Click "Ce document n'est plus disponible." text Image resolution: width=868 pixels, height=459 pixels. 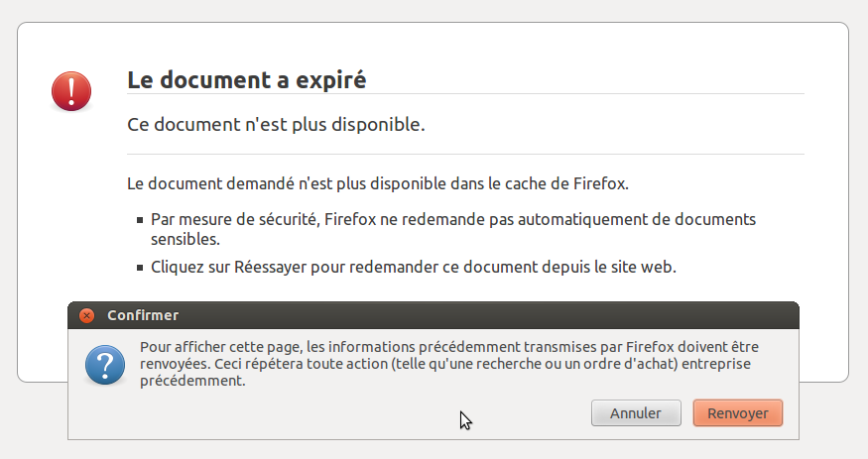(276, 125)
